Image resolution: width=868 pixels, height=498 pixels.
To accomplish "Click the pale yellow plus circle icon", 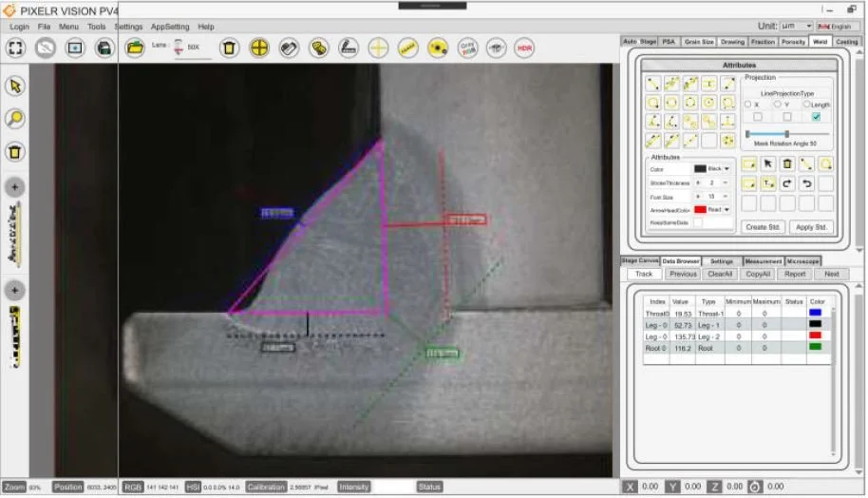I will pyautogui.click(x=378, y=48).
